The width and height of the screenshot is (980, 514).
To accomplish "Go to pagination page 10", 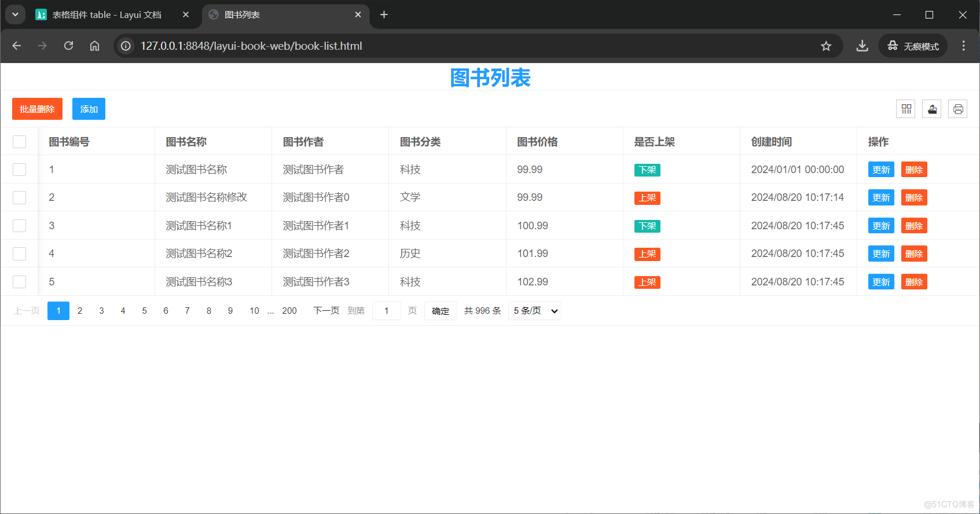I will (254, 311).
